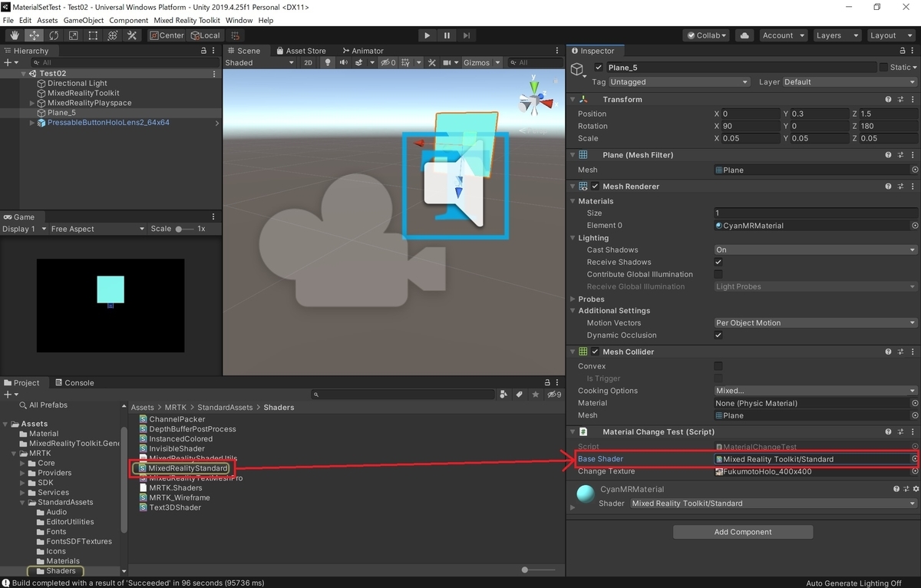Screen dimensions: 921x588
Task: Open the Cooking Options dropdown
Action: 815,391
